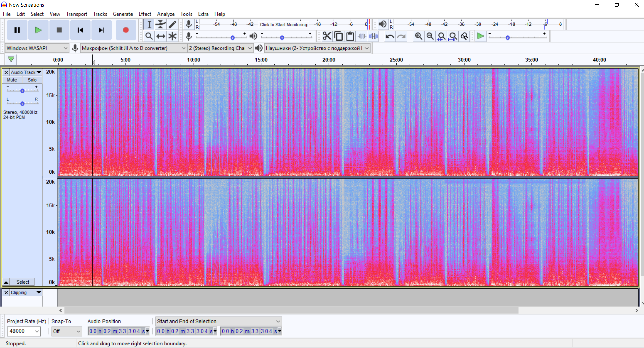The image size is (644, 348).
Task: Click the Pause transport button
Action: point(17,30)
